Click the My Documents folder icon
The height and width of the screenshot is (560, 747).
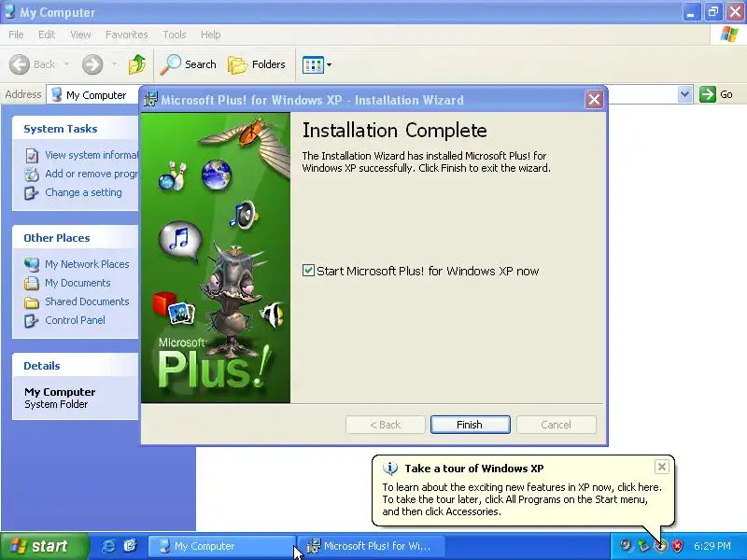(32, 283)
